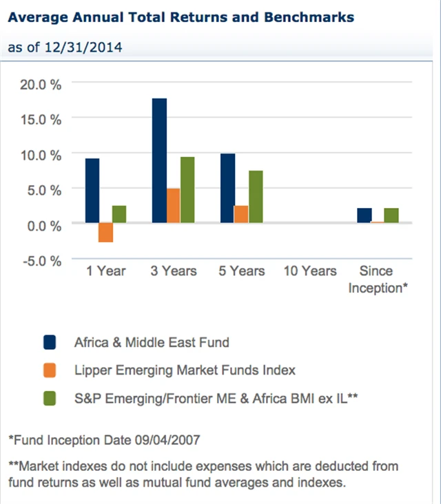Click the chart title Average Annual Total Returns
This screenshot has height=504, width=441.
pyautogui.click(x=180, y=17)
